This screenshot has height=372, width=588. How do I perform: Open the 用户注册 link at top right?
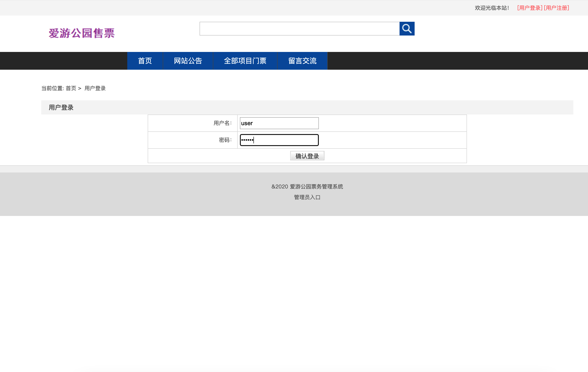pos(556,8)
